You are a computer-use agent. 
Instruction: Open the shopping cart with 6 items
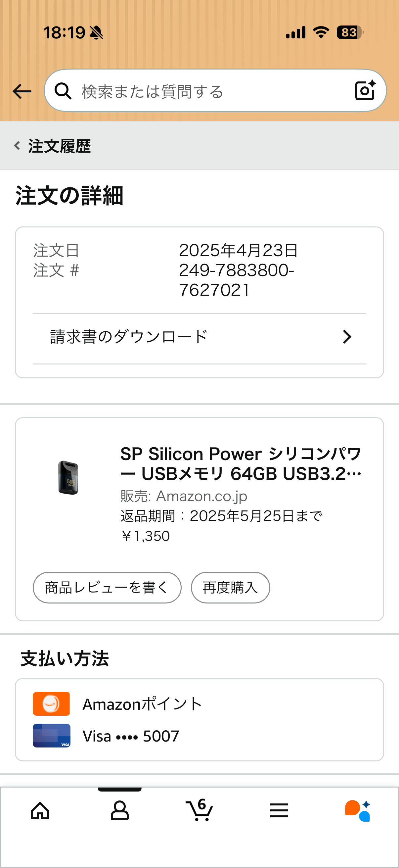(x=199, y=810)
